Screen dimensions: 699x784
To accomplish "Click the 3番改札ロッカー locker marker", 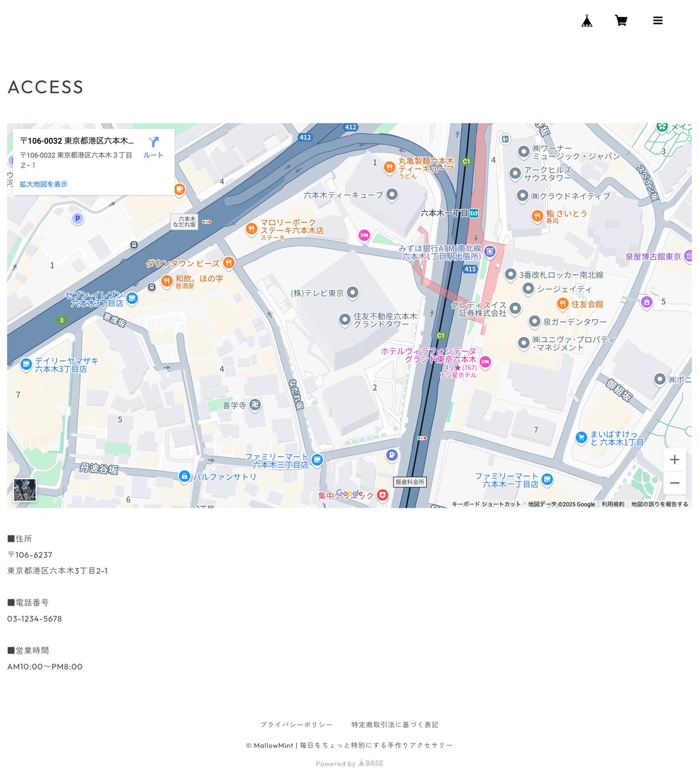I will click(510, 274).
